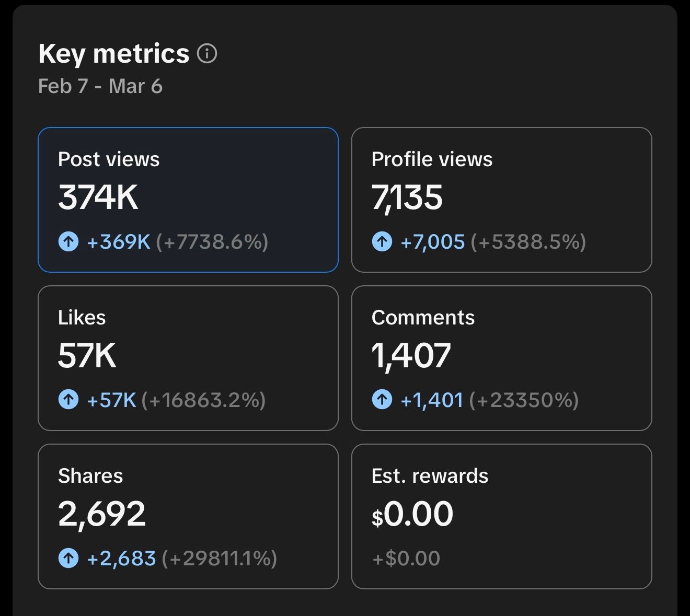This screenshot has height=616, width=690.
Task: Click the info icon beside Key metrics
Action: [x=207, y=53]
